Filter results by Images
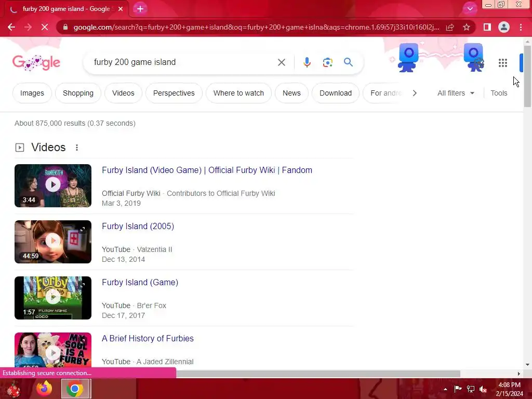 pos(32,93)
